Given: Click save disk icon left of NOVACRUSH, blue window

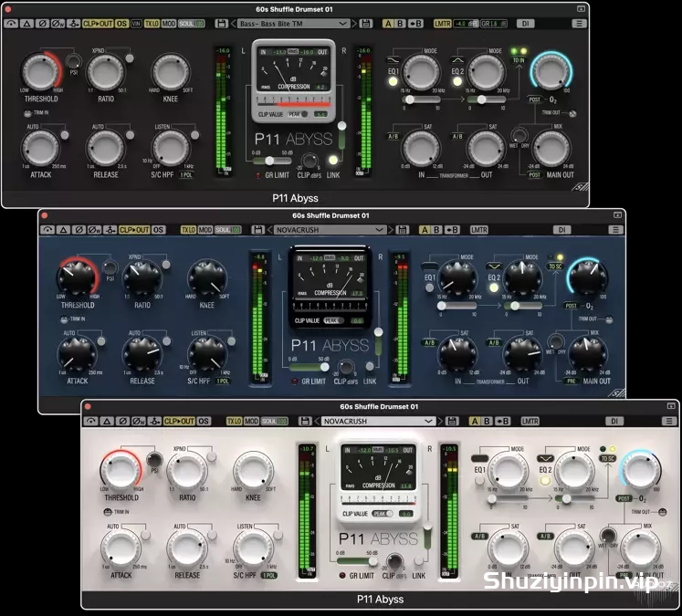Looking at the screenshot, I should (258, 230).
